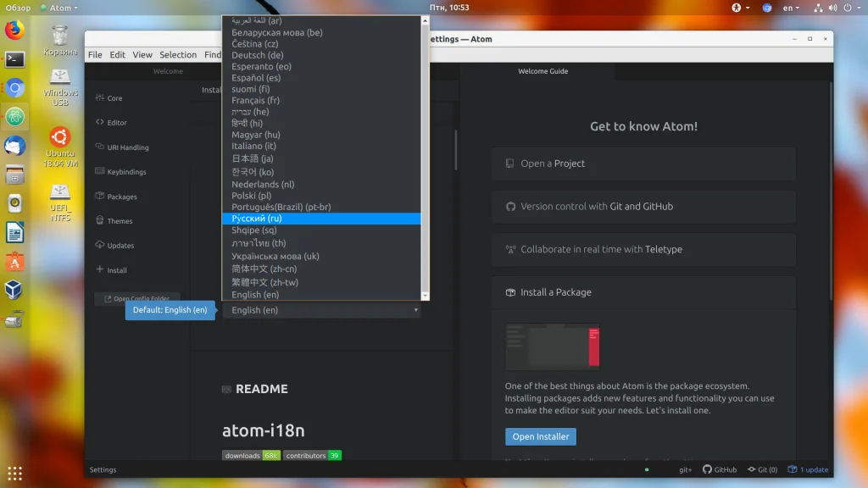Open Files manager from the dock
This screenshot has width=868, height=488.
click(x=15, y=175)
